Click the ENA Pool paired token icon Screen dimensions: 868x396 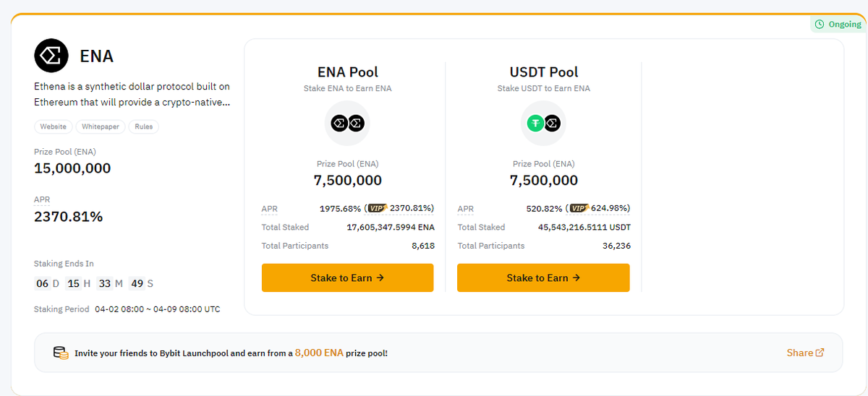(347, 124)
